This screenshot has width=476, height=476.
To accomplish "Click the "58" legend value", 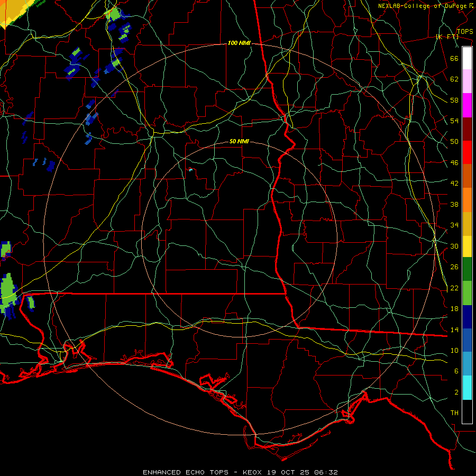I will click(x=454, y=100).
